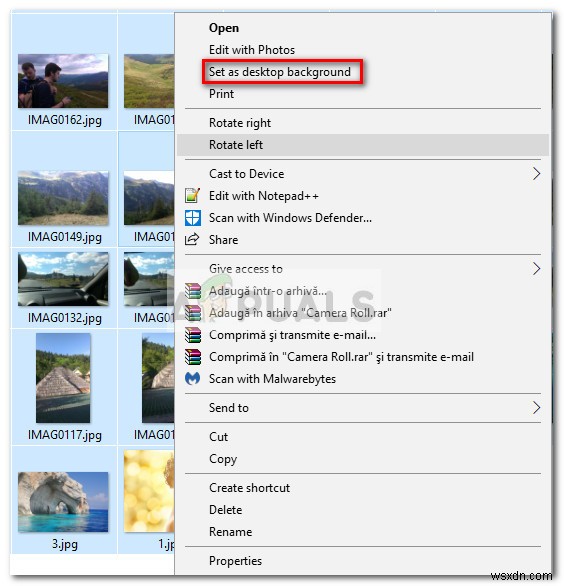The image size is (564, 586).
Task: Click the Malwarebytes icon
Action: [x=192, y=379]
